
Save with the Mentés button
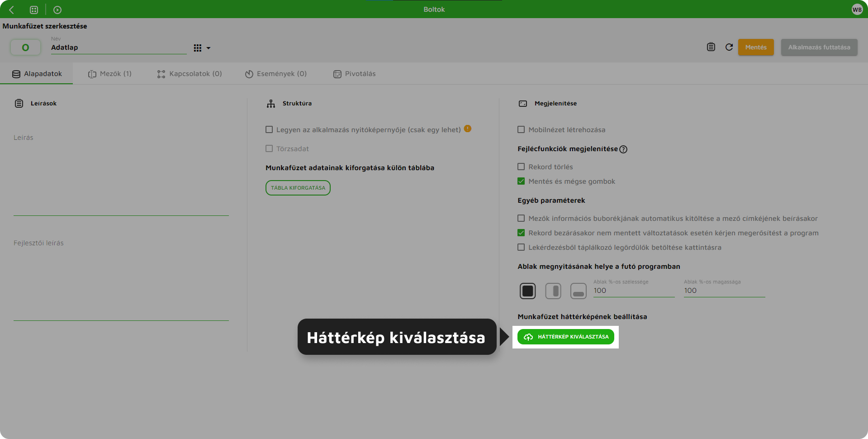pos(756,47)
